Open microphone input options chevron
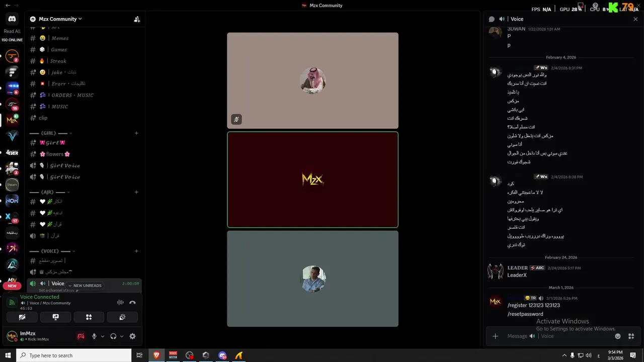The width and height of the screenshot is (644, 362). point(103,336)
